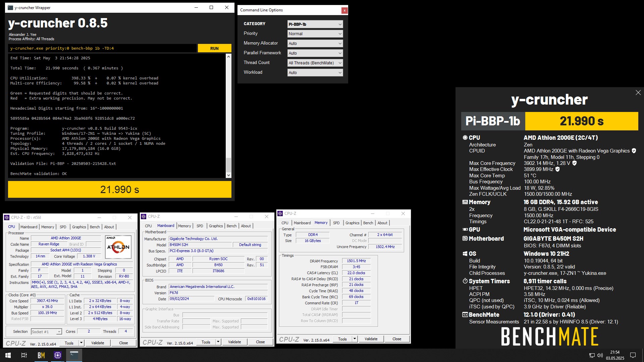Open the Memory Allocator dropdown
Image resolution: width=644 pixels, height=362 pixels.
coord(315,44)
